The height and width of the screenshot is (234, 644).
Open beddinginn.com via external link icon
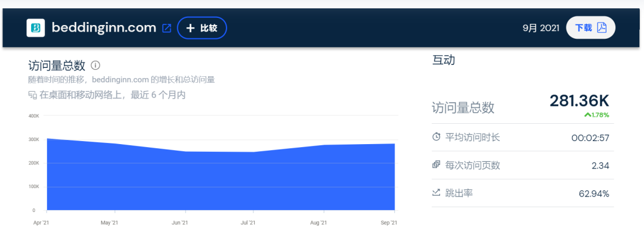pyautogui.click(x=167, y=28)
